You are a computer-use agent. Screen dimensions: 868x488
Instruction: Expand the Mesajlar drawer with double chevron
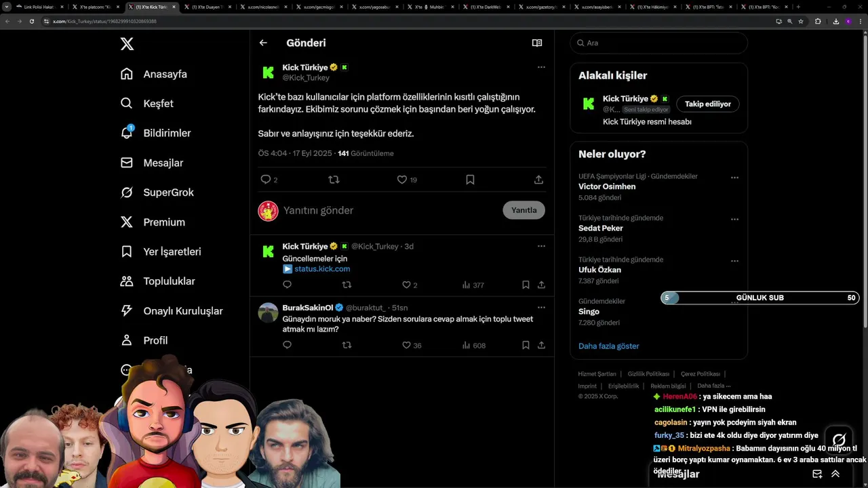click(835, 474)
